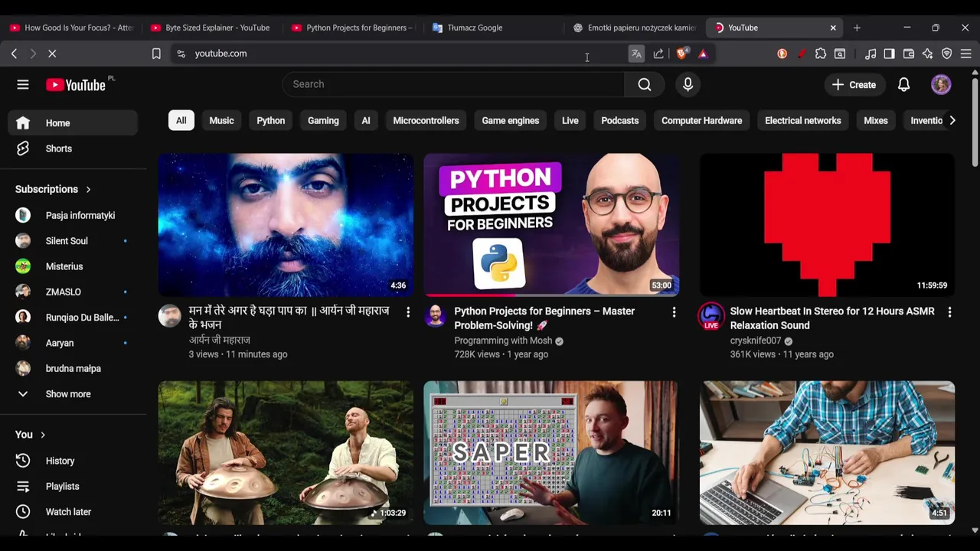Switch to the Tłumacz Google browser tab
Screen dimensions: 980x551
pyautogui.click(x=475, y=28)
